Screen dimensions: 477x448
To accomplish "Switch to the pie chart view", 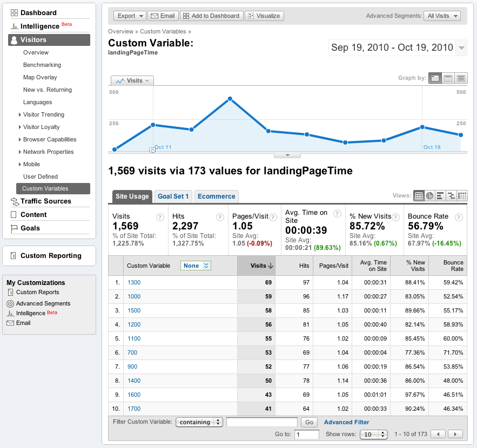I will click(430, 196).
